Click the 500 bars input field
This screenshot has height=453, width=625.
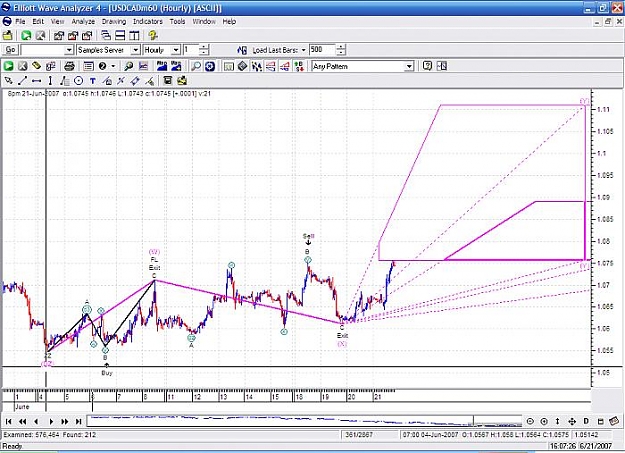click(322, 50)
